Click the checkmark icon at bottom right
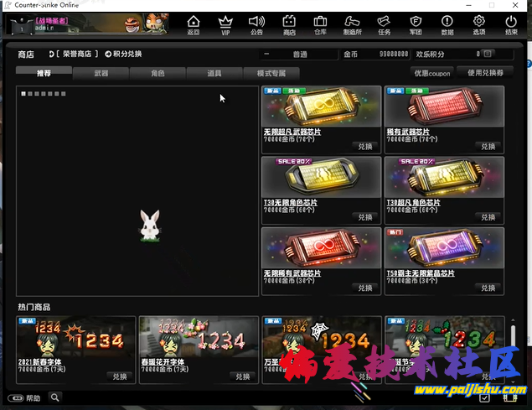Image resolution: width=532 pixels, height=410 pixels. coord(484,397)
